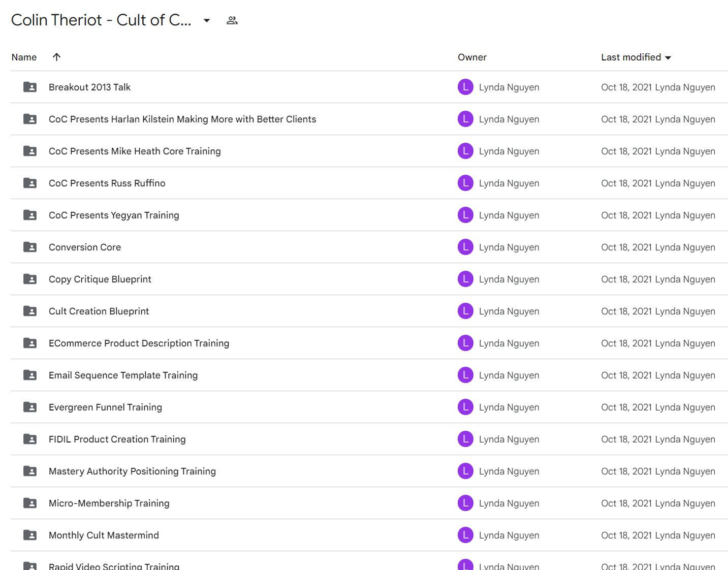Viewport: 728px width, 570px height.
Task: Open Mastery Authority Positioning Training name
Action: (132, 471)
